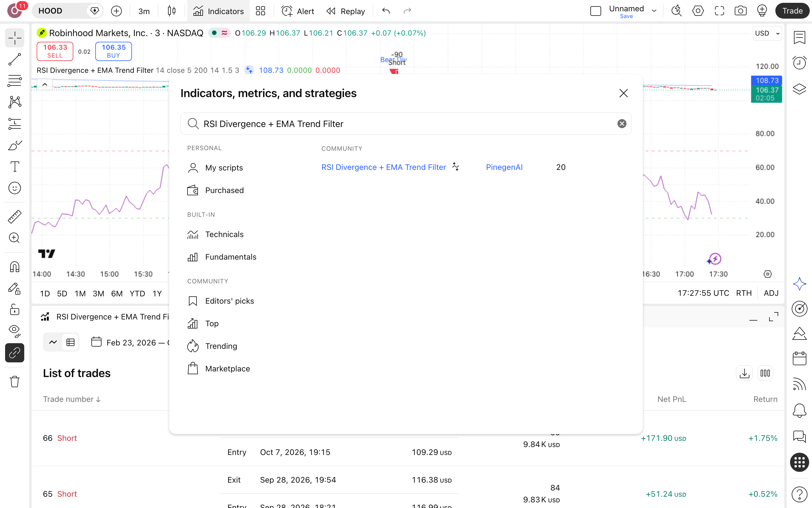Open the USD currency dropdown
812x508 pixels.
click(767, 33)
